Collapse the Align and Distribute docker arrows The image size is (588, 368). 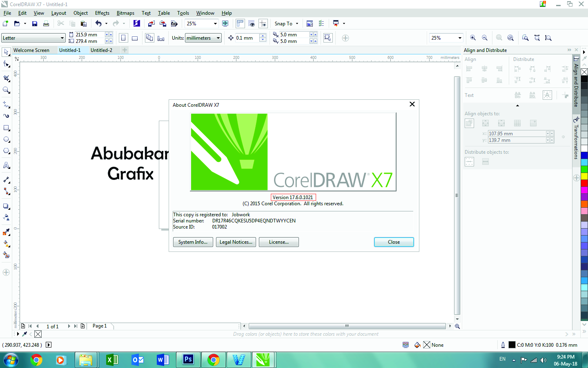(569, 50)
